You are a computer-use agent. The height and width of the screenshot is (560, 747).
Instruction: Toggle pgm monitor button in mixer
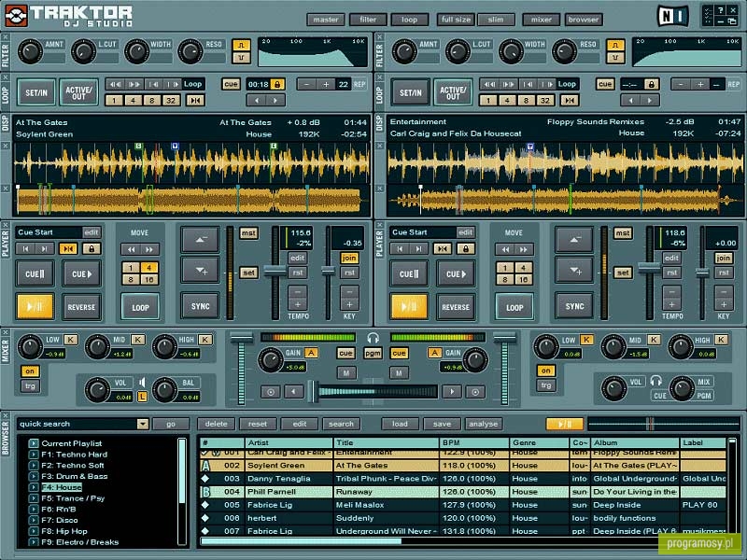coord(373,353)
